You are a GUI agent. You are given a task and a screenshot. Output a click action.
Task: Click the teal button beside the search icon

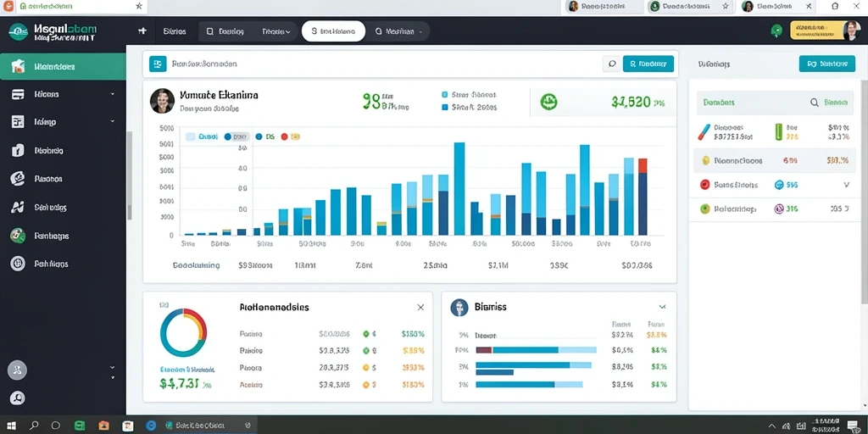(648, 64)
